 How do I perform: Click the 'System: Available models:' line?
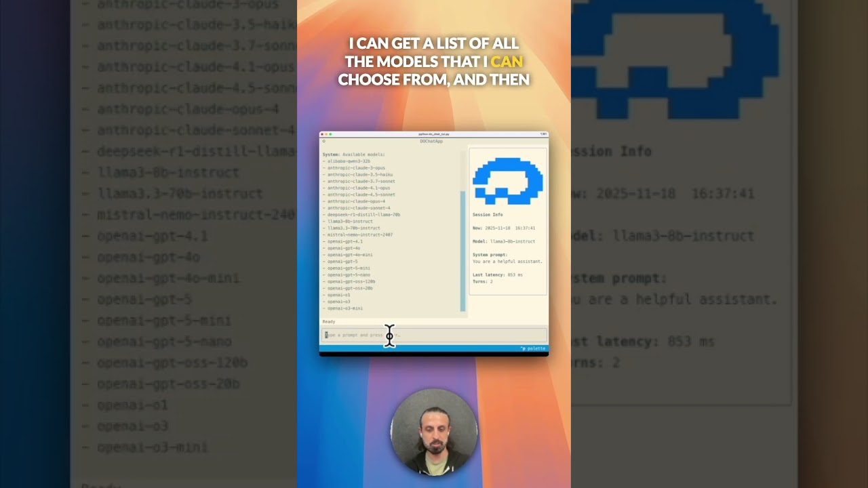coord(353,155)
